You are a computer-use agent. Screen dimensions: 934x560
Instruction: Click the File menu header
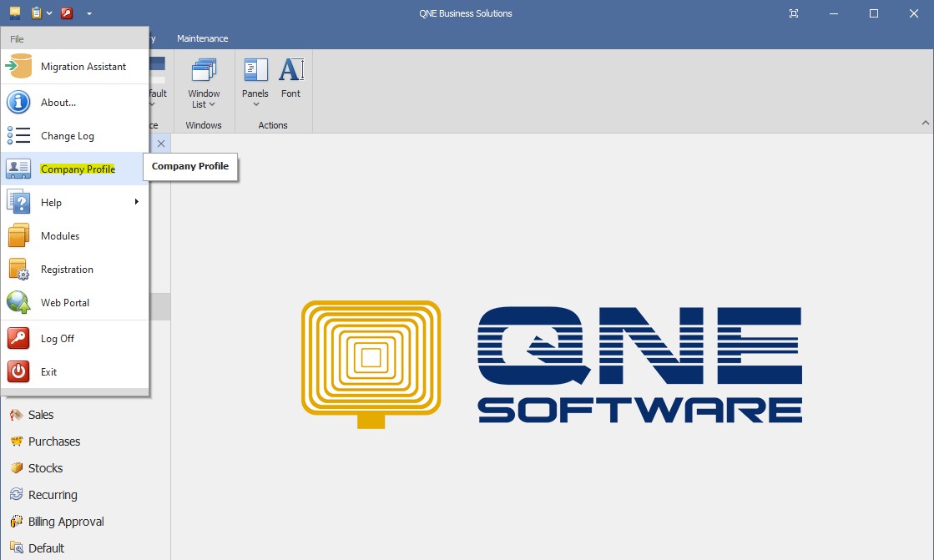tap(17, 38)
